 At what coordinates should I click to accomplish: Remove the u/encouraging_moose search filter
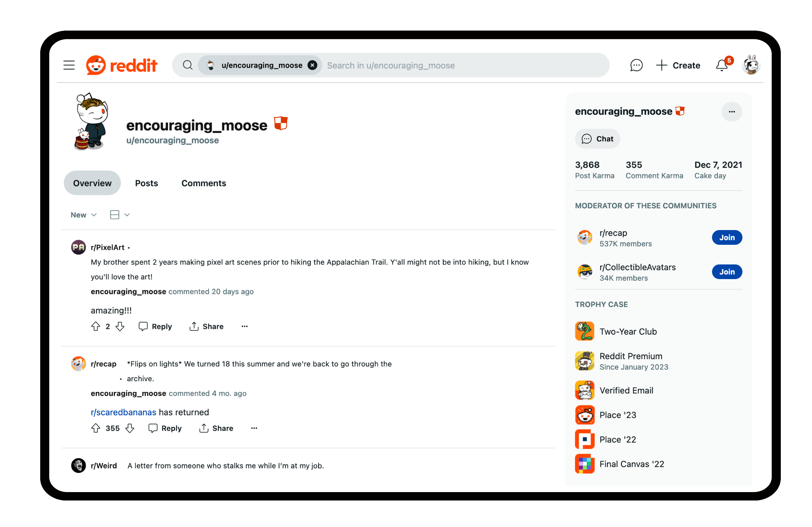coord(312,65)
